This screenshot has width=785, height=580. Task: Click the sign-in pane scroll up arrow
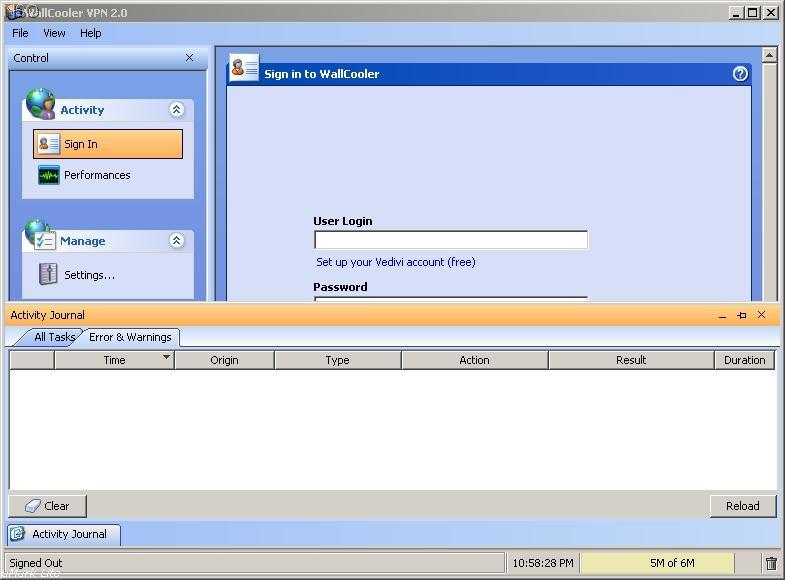coord(769,55)
